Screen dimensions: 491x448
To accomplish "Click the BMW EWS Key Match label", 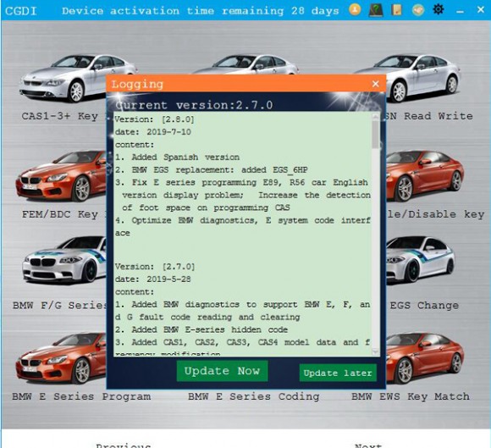I will pos(411,396).
